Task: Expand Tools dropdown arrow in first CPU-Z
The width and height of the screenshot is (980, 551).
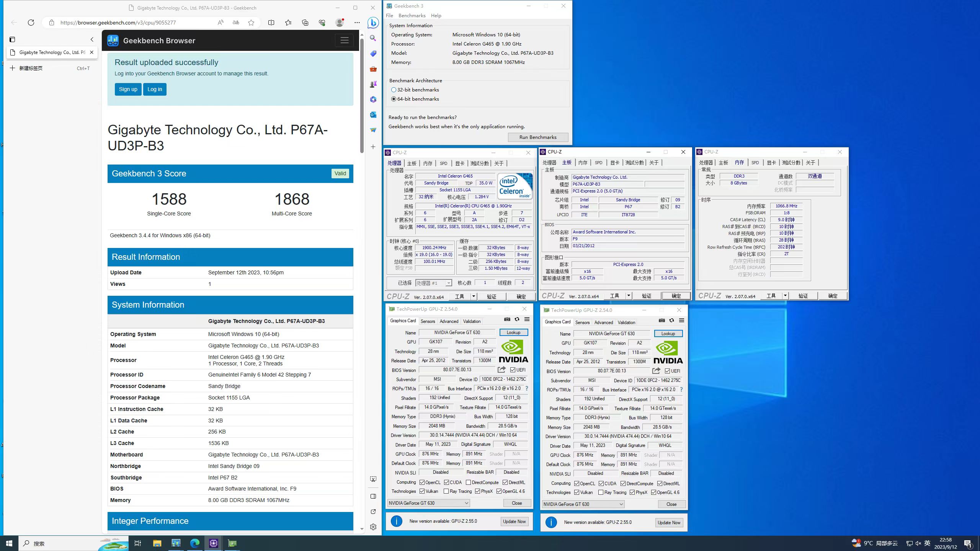Action: [x=473, y=296]
